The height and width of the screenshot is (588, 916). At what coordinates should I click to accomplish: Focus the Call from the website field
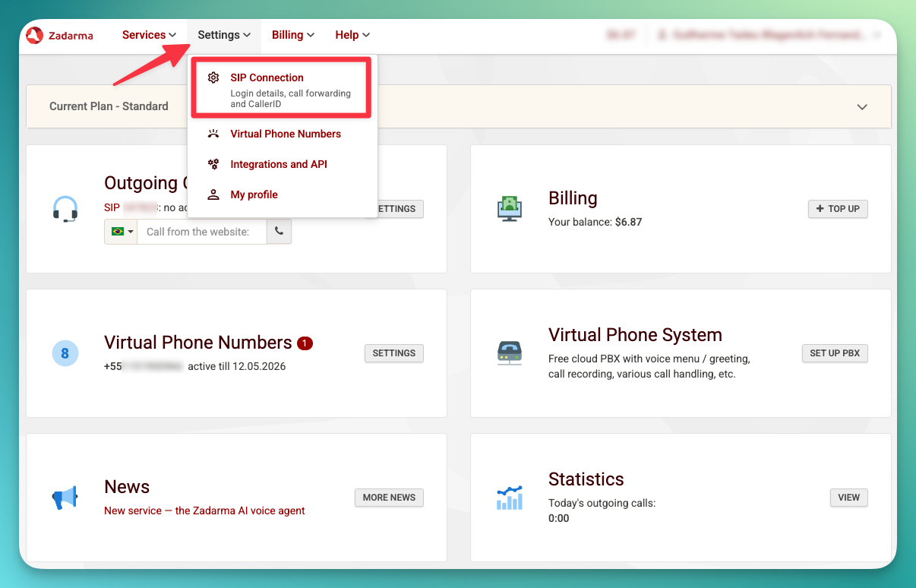tap(202, 232)
